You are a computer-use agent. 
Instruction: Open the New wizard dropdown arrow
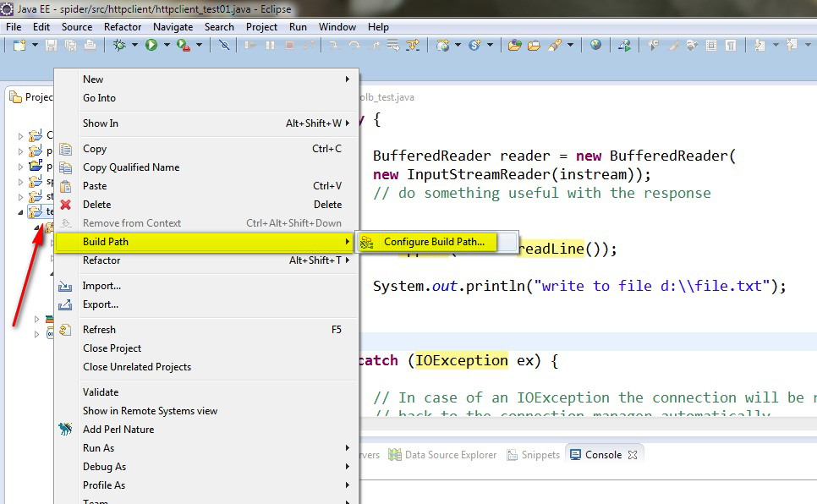point(35,46)
